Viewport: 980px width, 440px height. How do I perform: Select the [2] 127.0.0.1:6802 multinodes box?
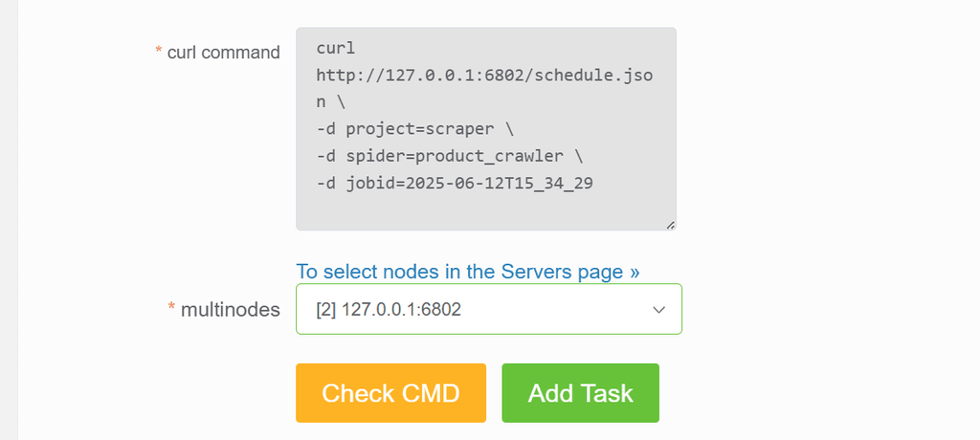click(489, 309)
